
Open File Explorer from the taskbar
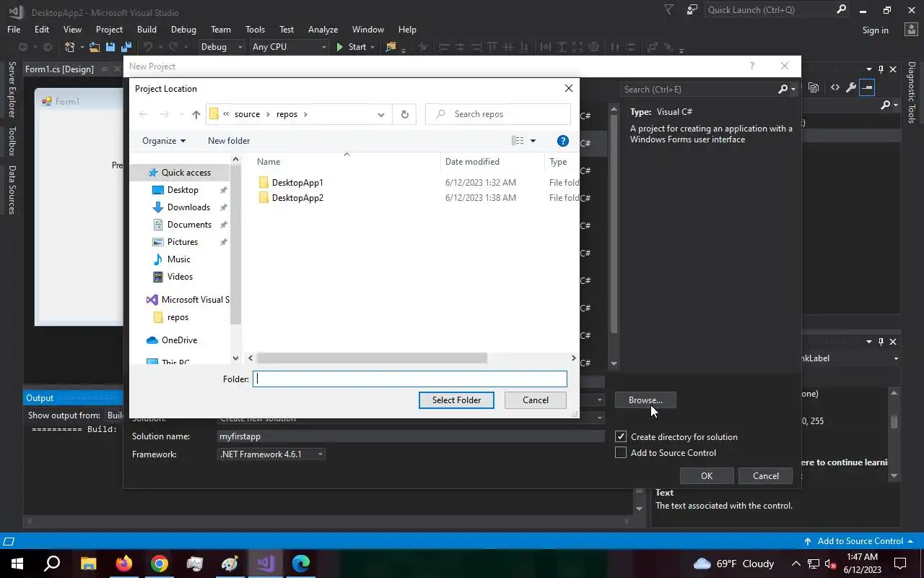[88, 564]
